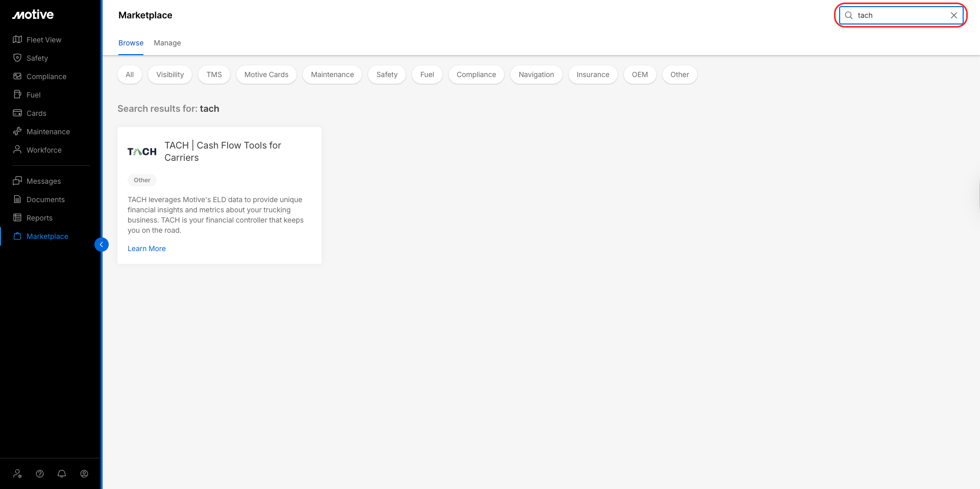Screen dimensions: 980x489
Task: Switch to the Manage tab
Action: [x=167, y=43]
